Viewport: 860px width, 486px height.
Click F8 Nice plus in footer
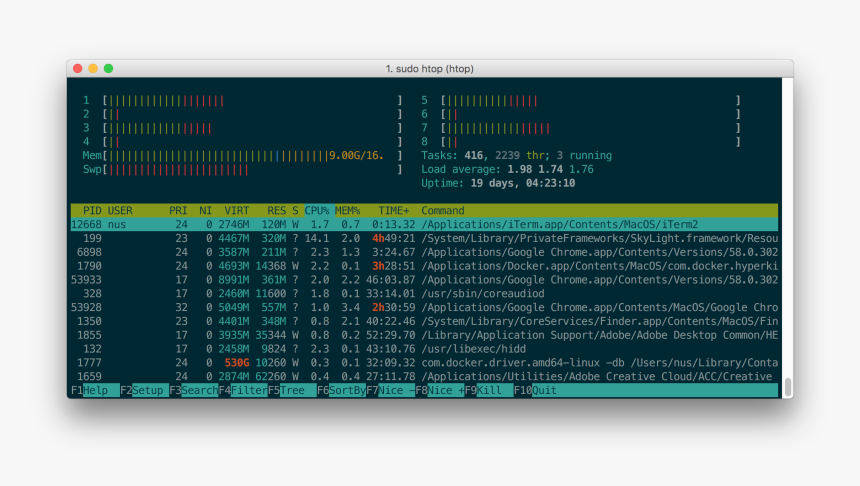click(440, 390)
